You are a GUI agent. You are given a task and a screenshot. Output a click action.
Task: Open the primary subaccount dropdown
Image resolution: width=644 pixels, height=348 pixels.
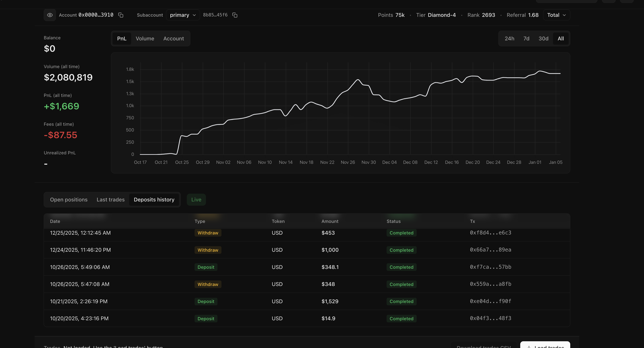pyautogui.click(x=183, y=15)
